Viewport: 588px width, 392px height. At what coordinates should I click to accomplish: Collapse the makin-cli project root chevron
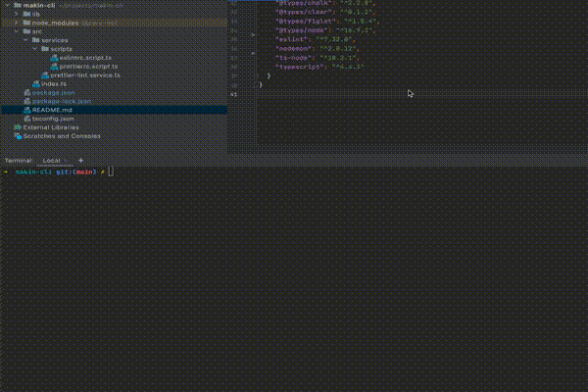click(x=7, y=5)
